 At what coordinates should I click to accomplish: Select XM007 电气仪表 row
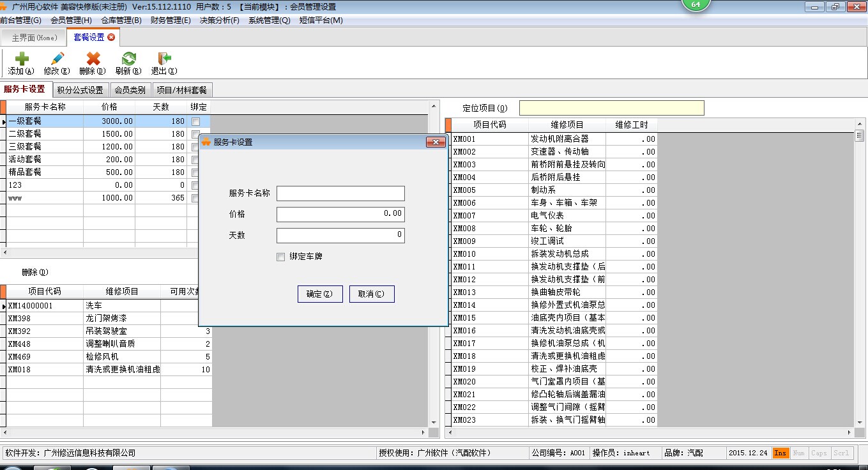pos(554,216)
